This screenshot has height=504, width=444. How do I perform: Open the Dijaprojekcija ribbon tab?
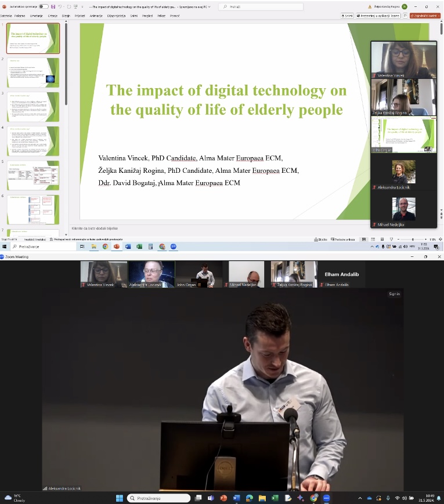pyautogui.click(x=116, y=16)
